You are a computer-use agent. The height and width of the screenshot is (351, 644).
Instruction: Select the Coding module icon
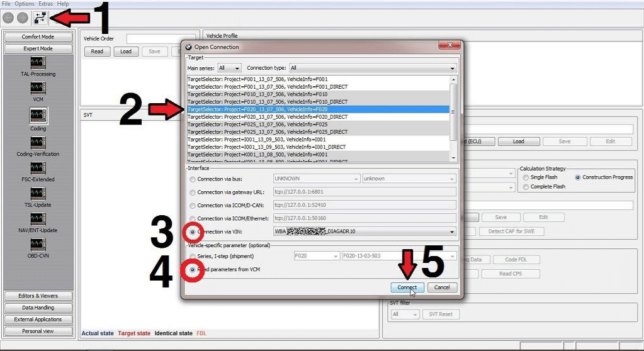click(x=38, y=115)
